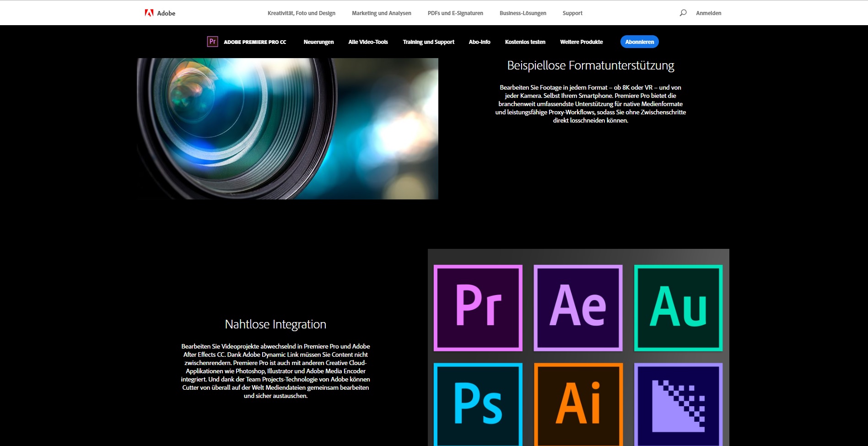Click the camera lens image
The width and height of the screenshot is (868, 446).
pyautogui.click(x=287, y=129)
